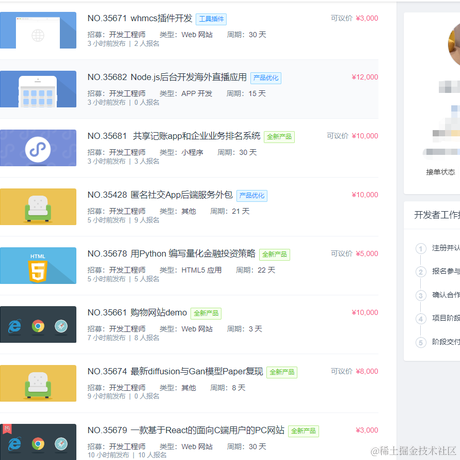Click the 类型: HTML5 应用 text

(x=191, y=270)
